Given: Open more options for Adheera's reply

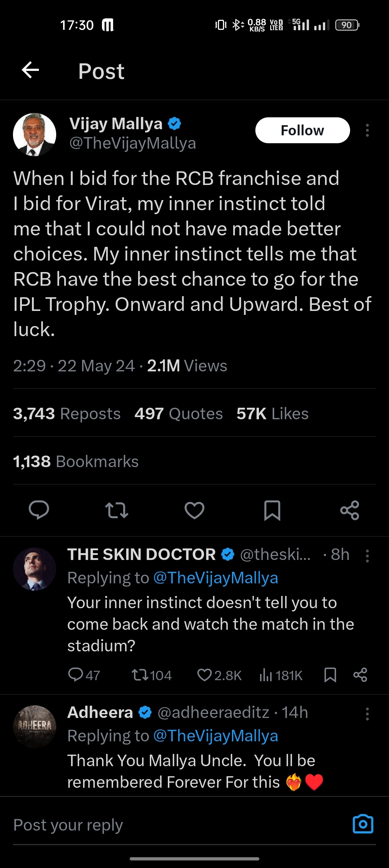Looking at the screenshot, I should [x=367, y=714].
